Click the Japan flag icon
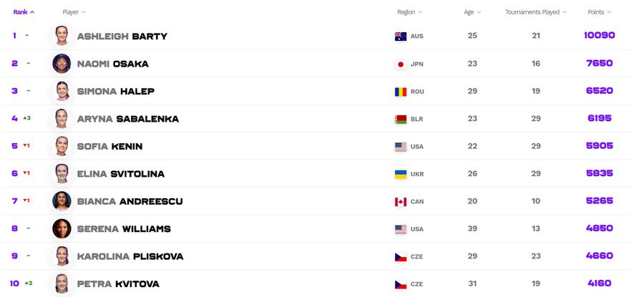This screenshot has height=297, width=644. pos(401,64)
